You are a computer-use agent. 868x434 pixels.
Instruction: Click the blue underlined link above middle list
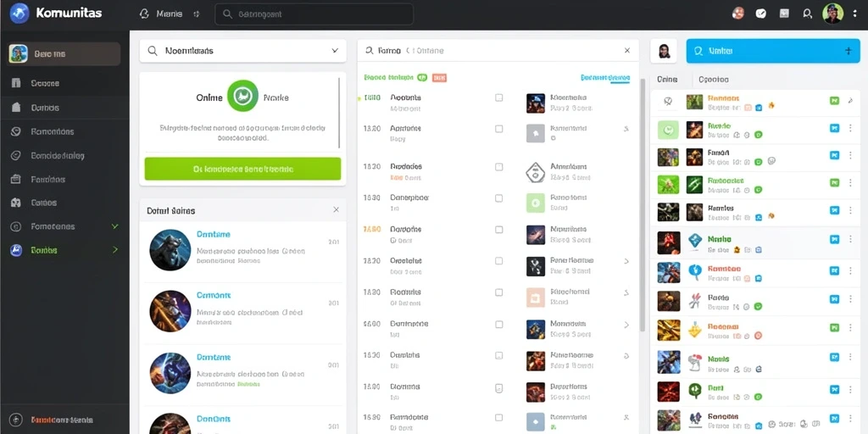tap(605, 78)
